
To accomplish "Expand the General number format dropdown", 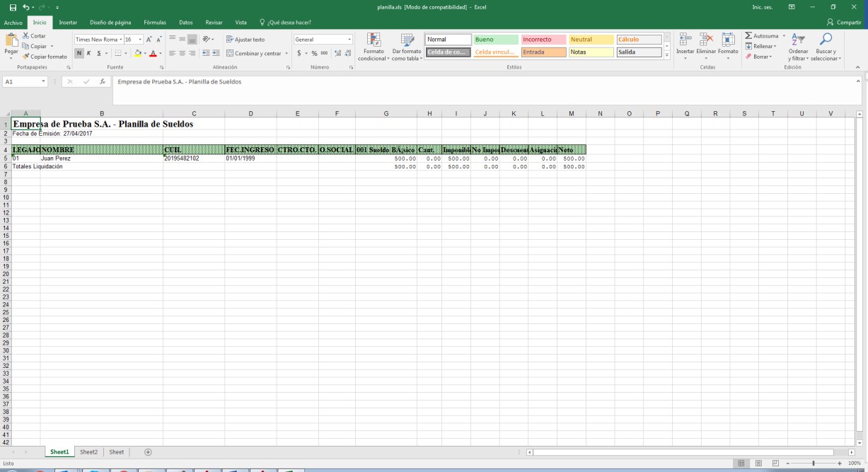I will click(x=349, y=40).
